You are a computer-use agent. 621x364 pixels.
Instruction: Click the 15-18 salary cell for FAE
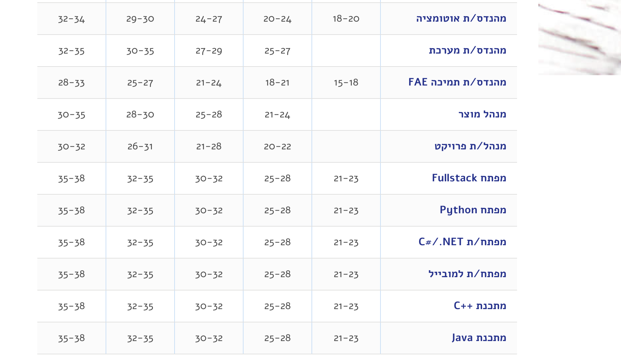[x=346, y=83]
